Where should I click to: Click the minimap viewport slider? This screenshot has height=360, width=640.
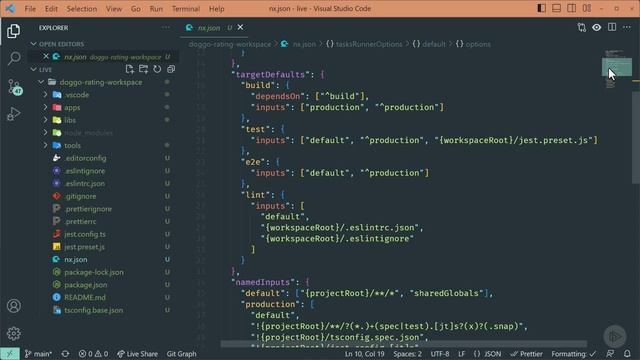(617, 67)
